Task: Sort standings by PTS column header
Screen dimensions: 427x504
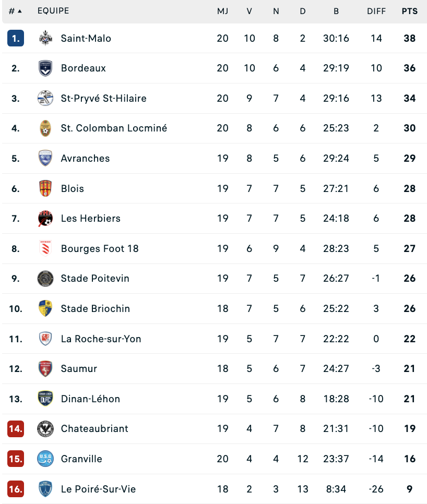Action: click(x=410, y=11)
